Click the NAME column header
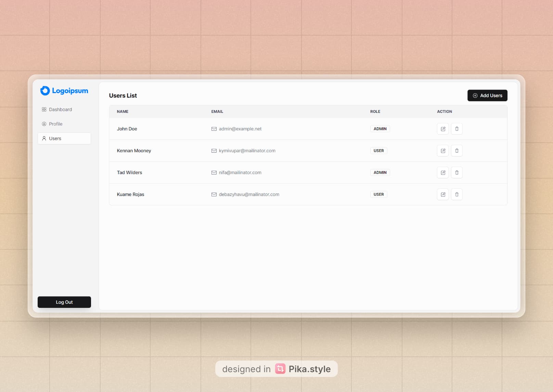 (x=122, y=112)
